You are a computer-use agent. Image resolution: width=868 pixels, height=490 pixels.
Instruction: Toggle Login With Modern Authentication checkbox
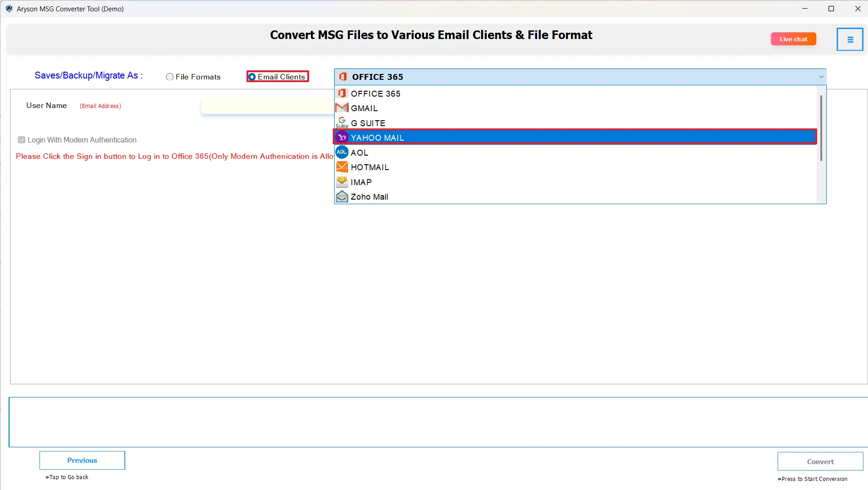(x=21, y=140)
